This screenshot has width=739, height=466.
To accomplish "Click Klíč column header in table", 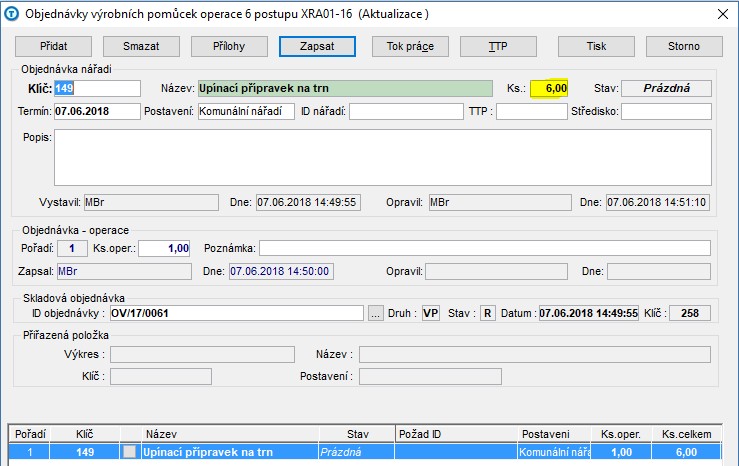I will point(85,434).
